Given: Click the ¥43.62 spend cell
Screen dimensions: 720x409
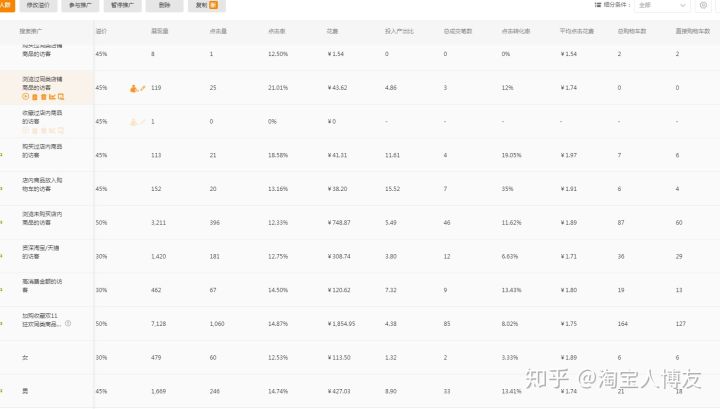Looking at the screenshot, I should (x=337, y=88).
